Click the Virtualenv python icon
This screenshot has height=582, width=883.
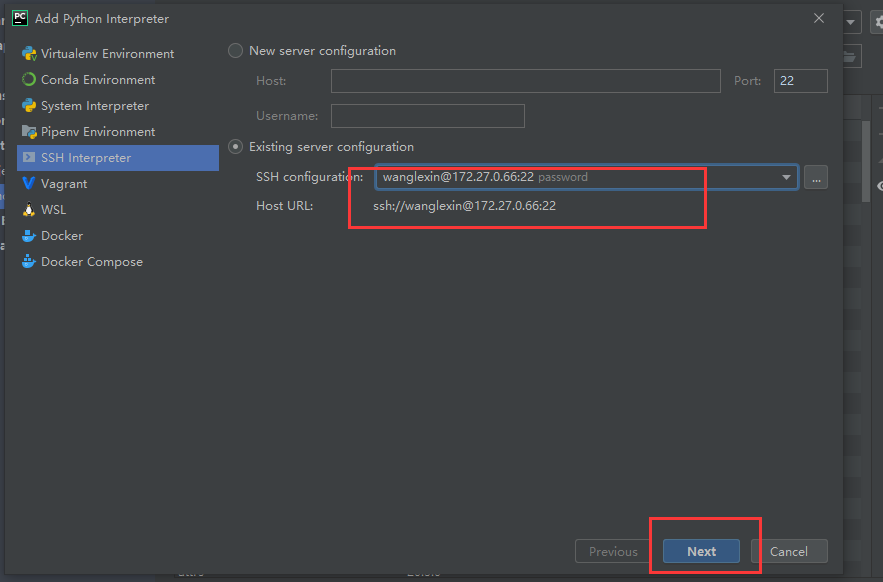coord(29,54)
